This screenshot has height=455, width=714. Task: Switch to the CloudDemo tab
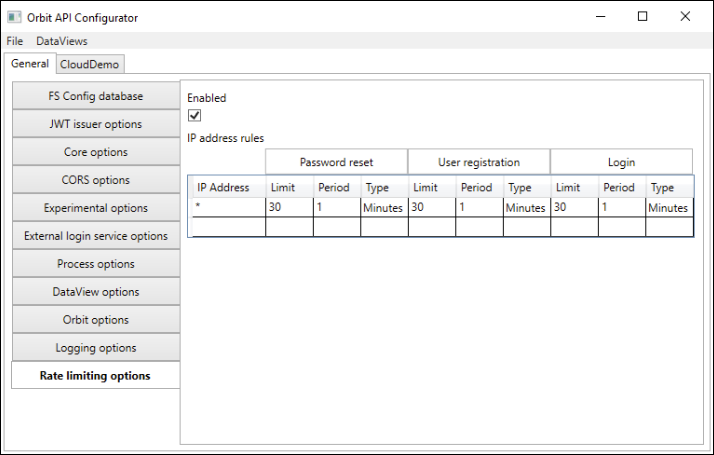tap(90, 64)
